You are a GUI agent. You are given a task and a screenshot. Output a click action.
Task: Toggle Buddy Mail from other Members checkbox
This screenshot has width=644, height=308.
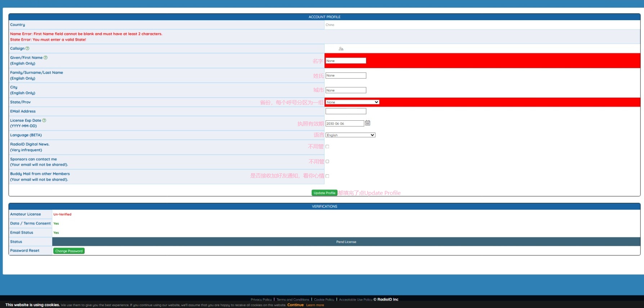click(x=327, y=176)
